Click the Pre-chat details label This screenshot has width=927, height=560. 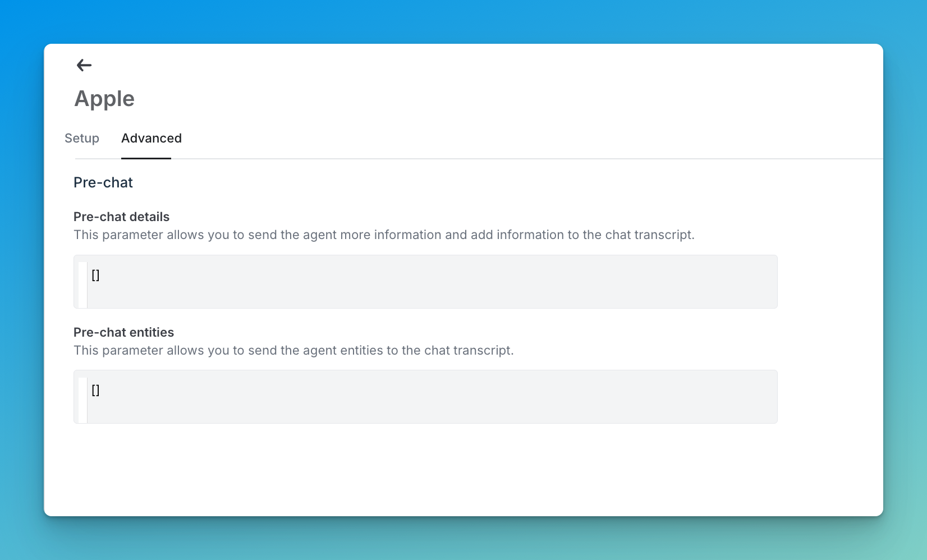tap(121, 217)
